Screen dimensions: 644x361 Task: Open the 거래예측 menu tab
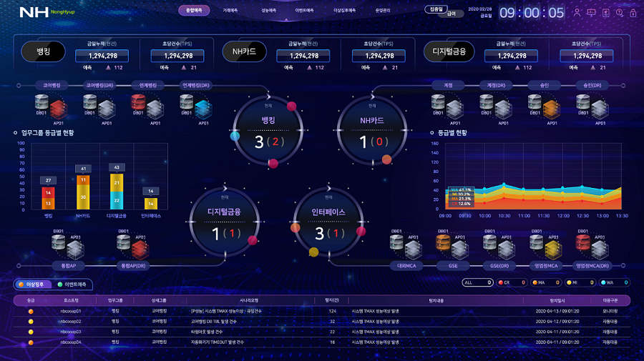pyautogui.click(x=230, y=11)
